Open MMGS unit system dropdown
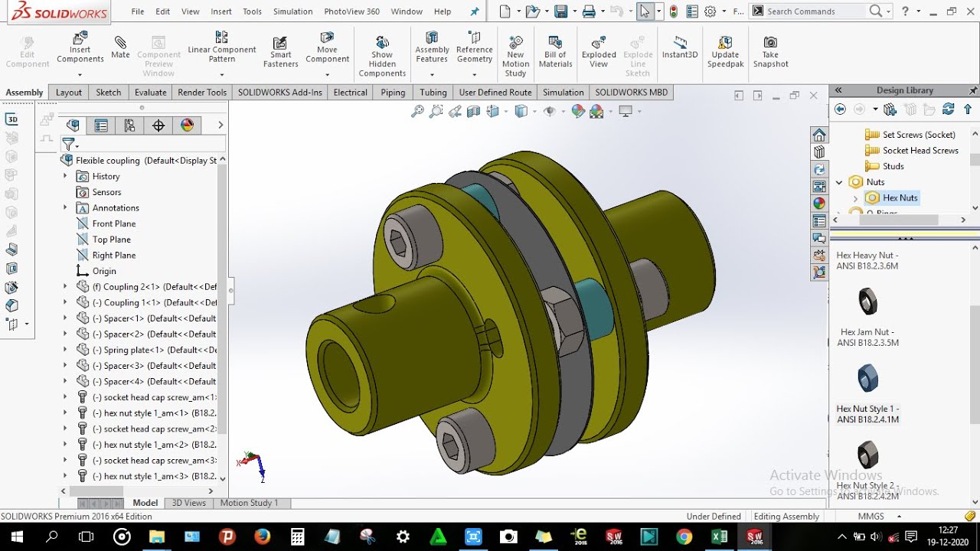980x551 pixels. point(899,517)
